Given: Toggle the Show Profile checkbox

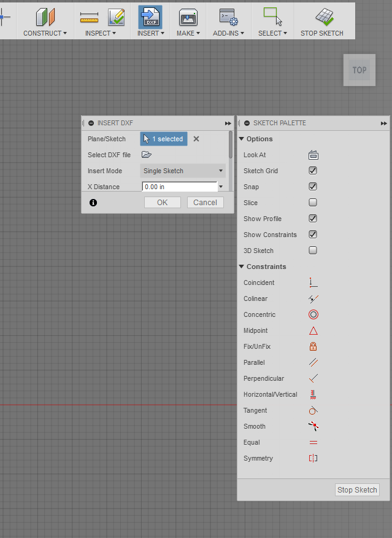Looking at the screenshot, I should click(x=313, y=218).
